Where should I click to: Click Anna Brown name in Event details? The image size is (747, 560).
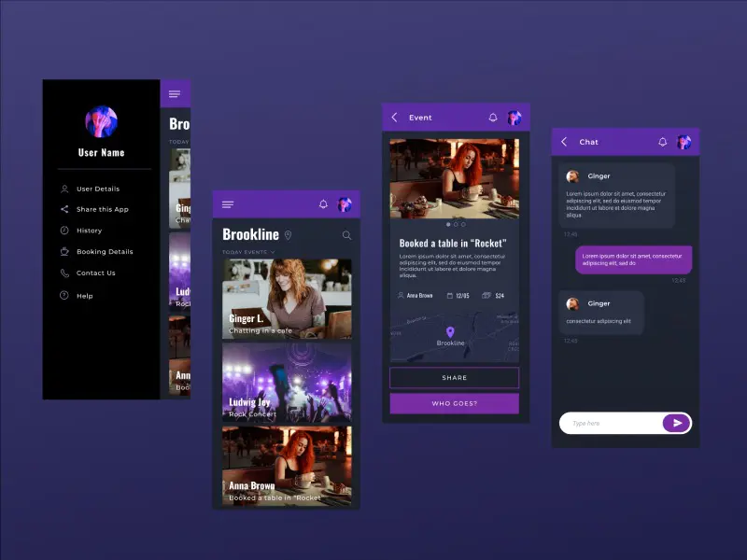(x=419, y=296)
